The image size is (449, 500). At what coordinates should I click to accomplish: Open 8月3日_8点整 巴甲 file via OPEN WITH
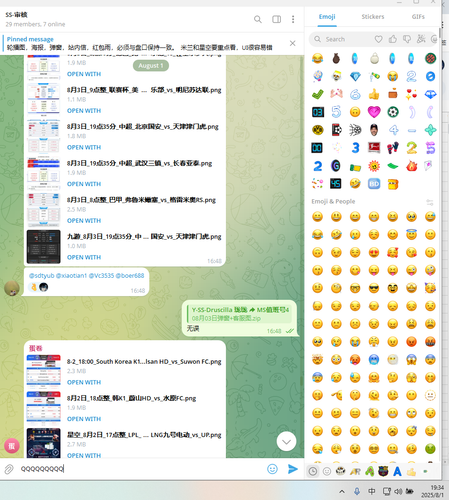84,221
